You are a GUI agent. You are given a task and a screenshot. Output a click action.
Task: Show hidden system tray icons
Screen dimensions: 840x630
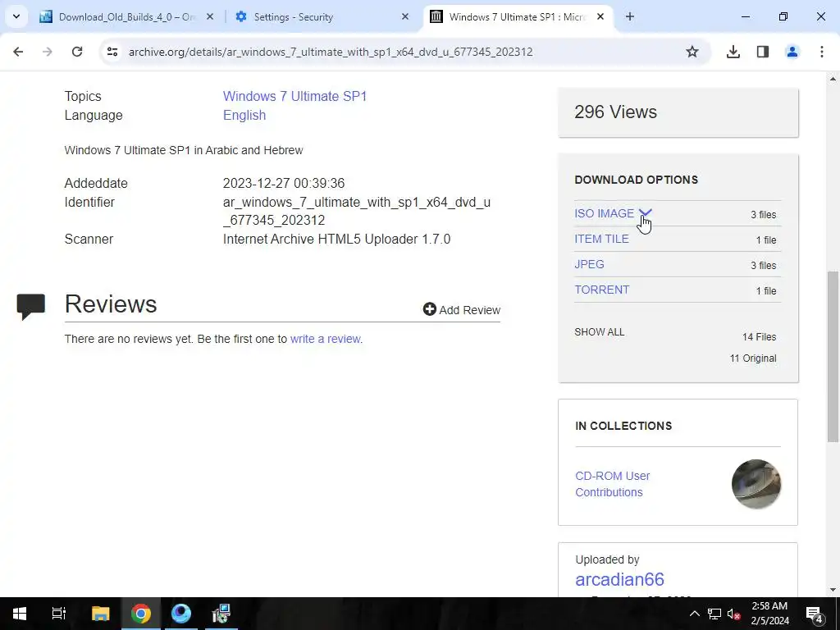click(694, 614)
